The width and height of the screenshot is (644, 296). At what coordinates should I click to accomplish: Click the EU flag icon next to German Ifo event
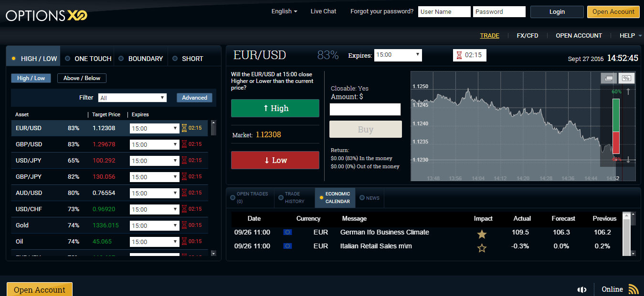287,233
